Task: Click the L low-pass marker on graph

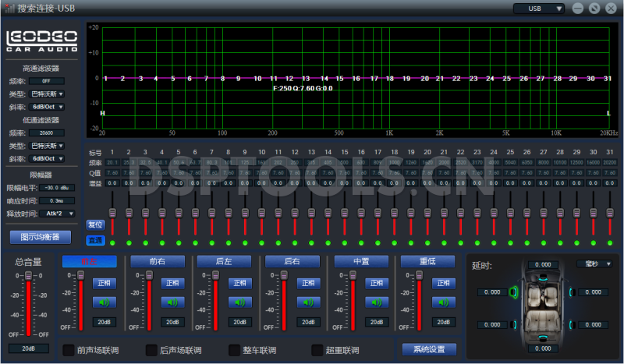Action: click(608, 113)
